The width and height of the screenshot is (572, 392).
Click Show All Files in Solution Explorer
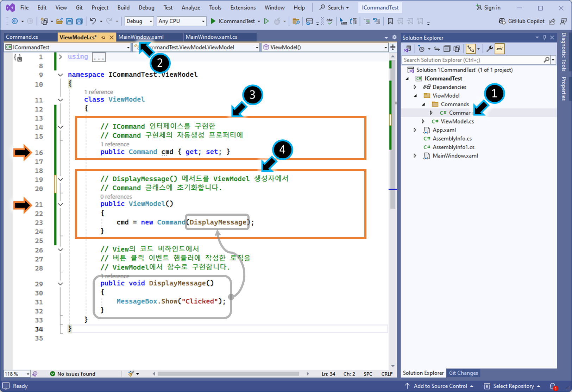457,49
